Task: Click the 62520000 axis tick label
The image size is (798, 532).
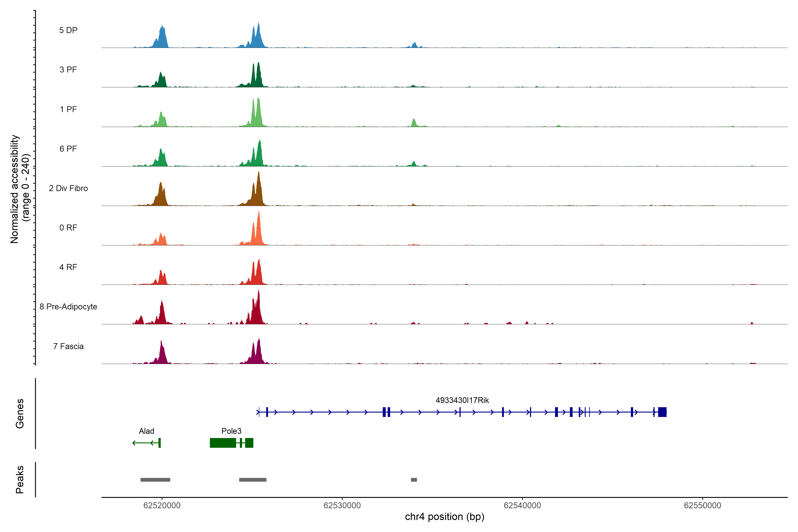Action: click(162, 506)
